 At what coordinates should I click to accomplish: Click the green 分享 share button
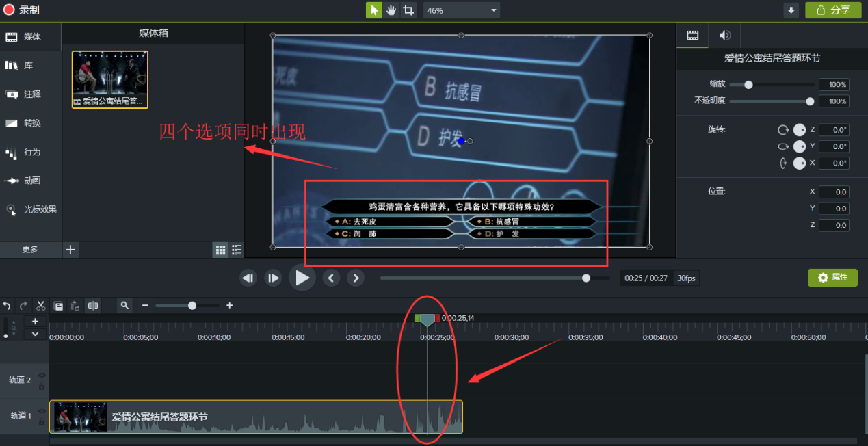point(833,10)
